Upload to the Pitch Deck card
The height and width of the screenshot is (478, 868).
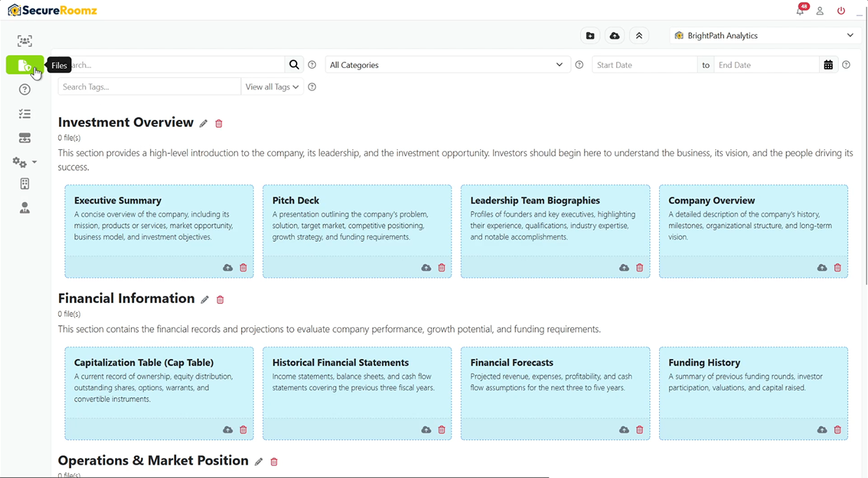(x=426, y=268)
